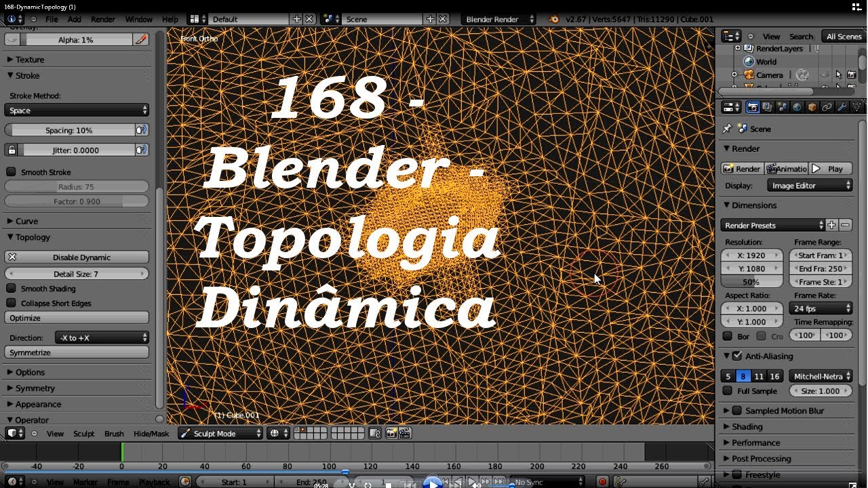Click the OpenGL render image camera icon
The height and width of the screenshot is (488, 868).
point(391,433)
